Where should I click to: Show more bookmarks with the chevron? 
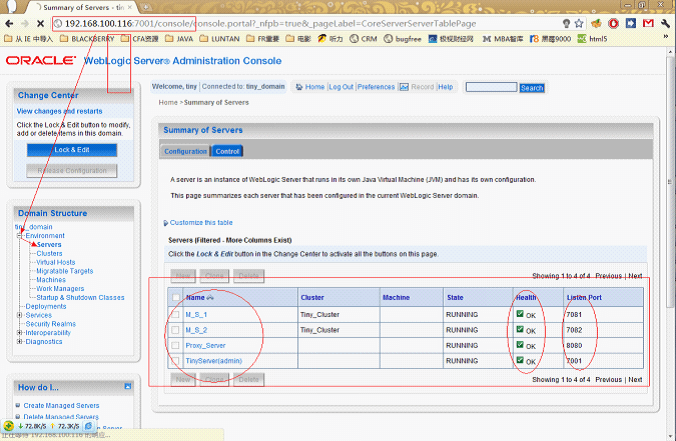[x=666, y=37]
